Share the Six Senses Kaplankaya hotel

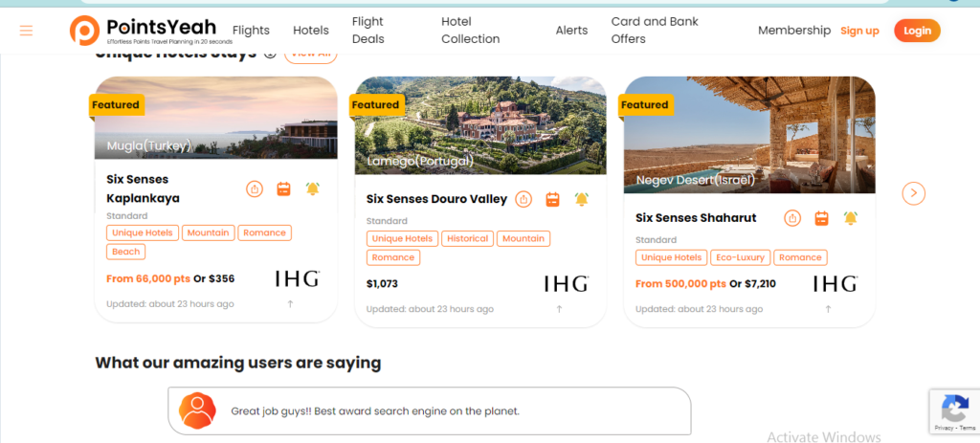click(x=255, y=188)
